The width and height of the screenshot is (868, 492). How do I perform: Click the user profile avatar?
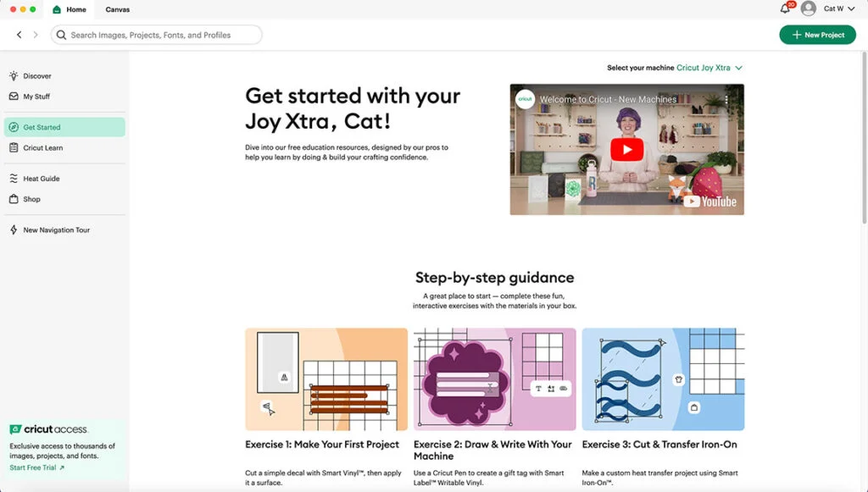pyautogui.click(x=809, y=8)
